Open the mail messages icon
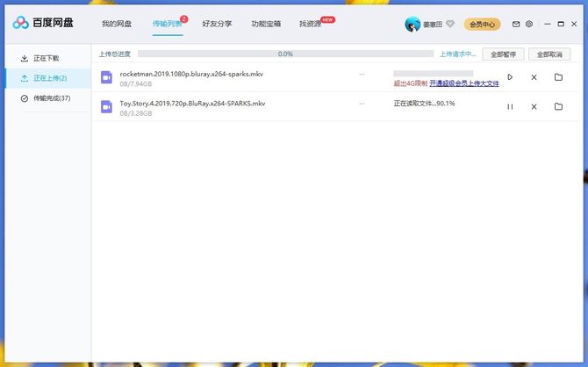The width and height of the screenshot is (588, 367). coord(516,24)
